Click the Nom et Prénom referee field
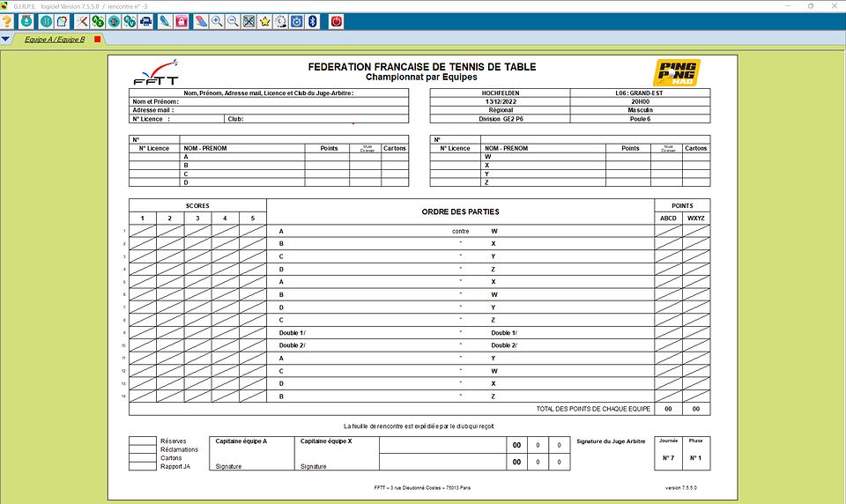This screenshot has height=504, width=846. (x=295, y=101)
